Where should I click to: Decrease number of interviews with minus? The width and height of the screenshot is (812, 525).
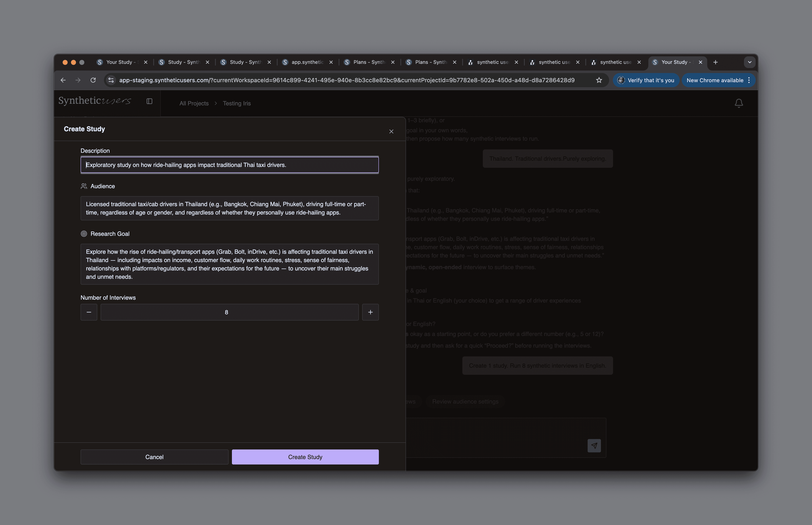[89, 312]
